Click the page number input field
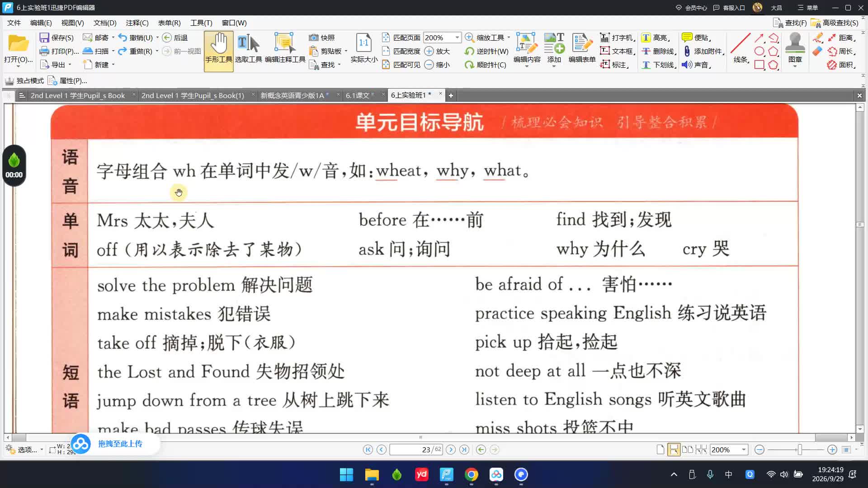 click(416, 450)
